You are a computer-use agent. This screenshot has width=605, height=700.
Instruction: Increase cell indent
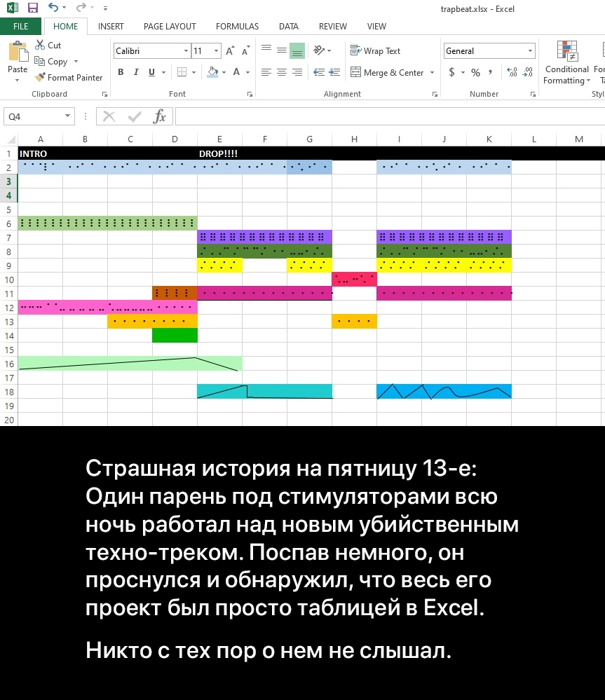coord(334,72)
